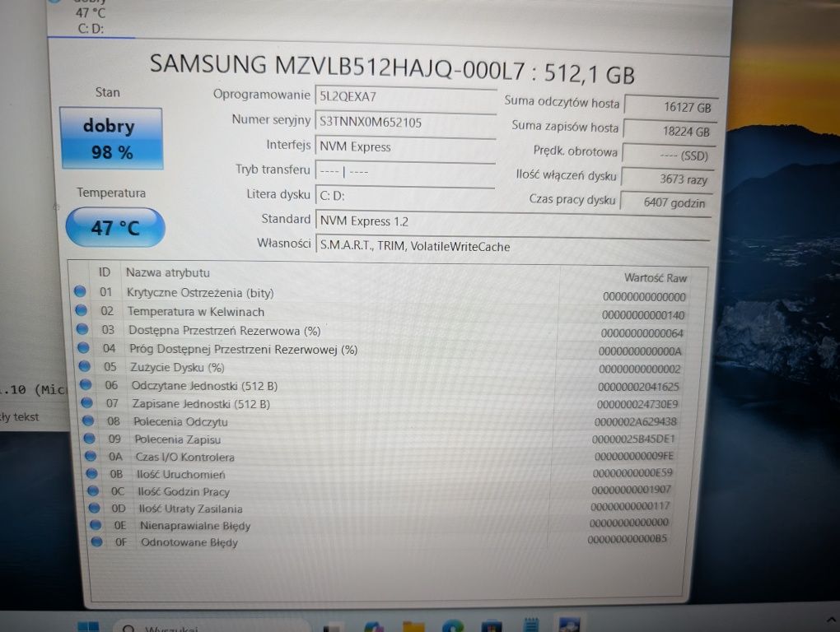Click the status dot for Polecenia Odczytu row
This screenshot has height=632, width=840.
coord(88,421)
